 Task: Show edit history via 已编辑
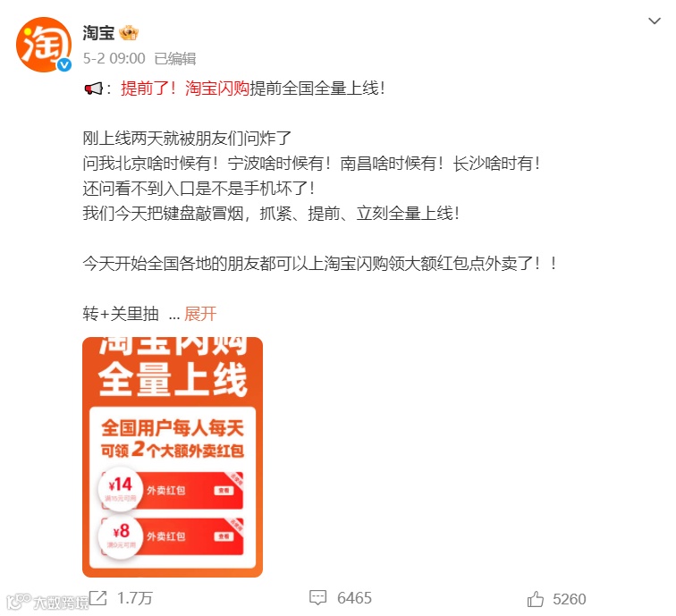click(x=175, y=59)
